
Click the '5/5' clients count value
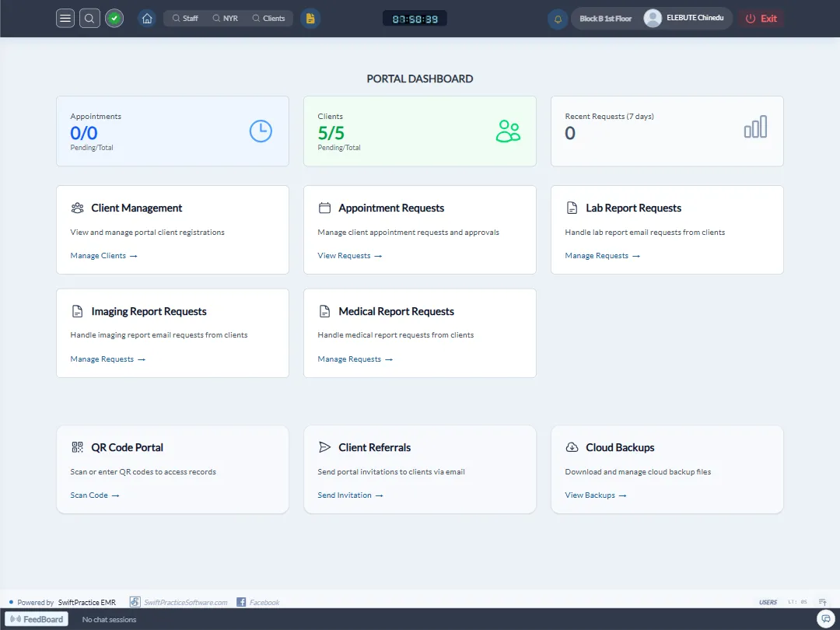point(331,133)
